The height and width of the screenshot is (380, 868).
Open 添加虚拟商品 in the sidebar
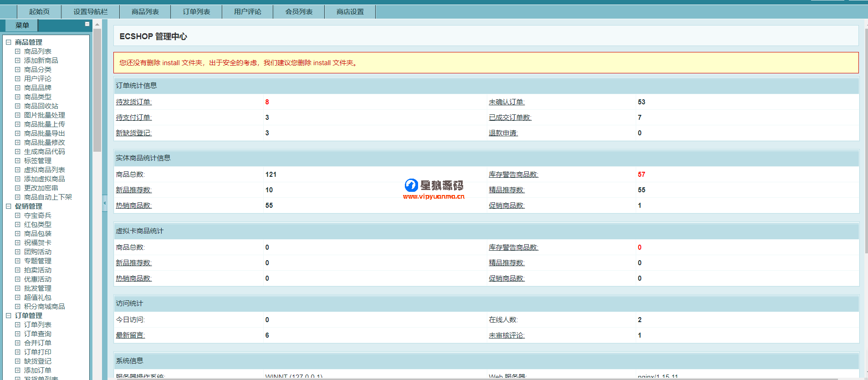pyautogui.click(x=45, y=179)
